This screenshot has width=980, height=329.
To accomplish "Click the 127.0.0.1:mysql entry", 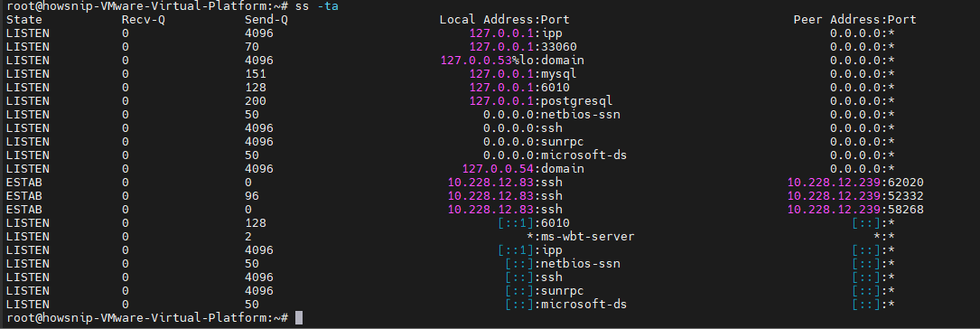I will tap(523, 74).
